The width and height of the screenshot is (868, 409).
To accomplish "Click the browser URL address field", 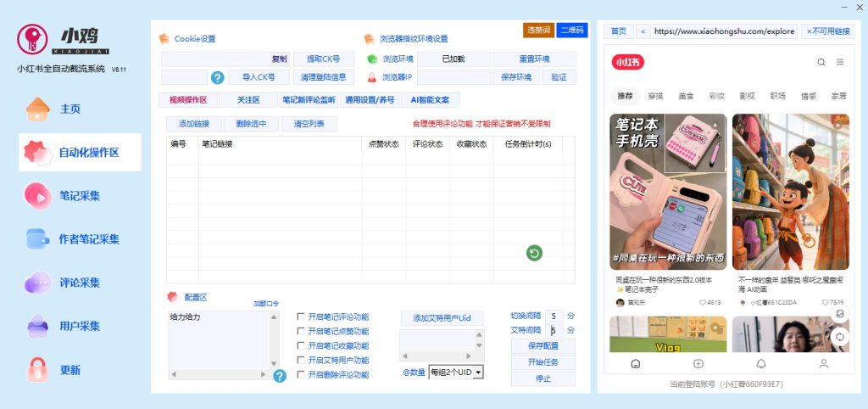I will coord(725,31).
